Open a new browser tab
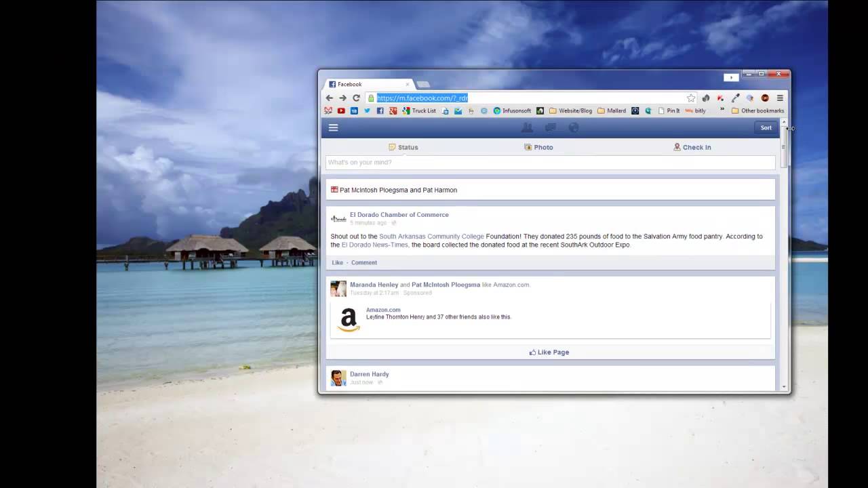 422,84
